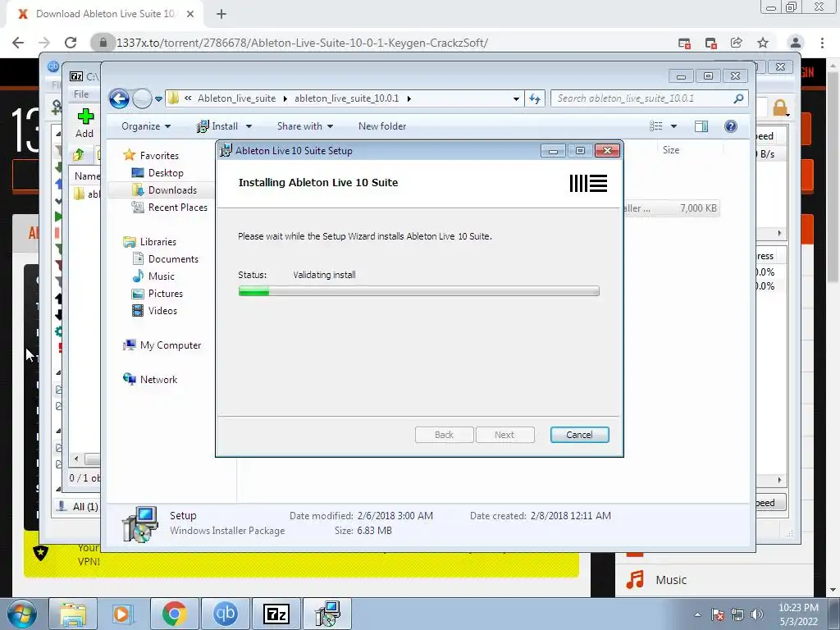Click the Size column header

tap(671, 150)
